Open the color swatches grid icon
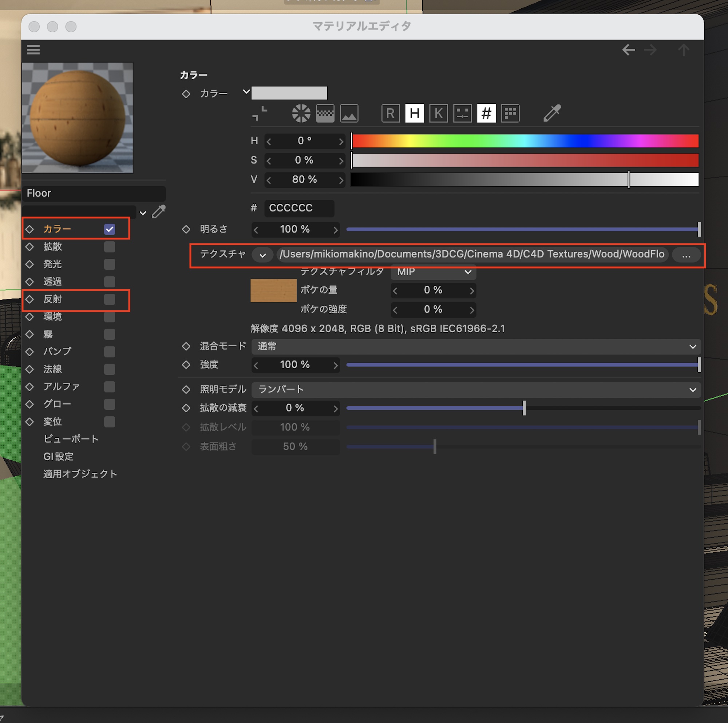The image size is (728, 723). pos(510,113)
